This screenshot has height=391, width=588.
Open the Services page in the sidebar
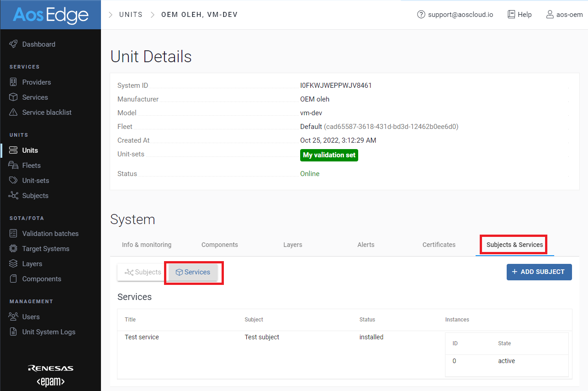click(x=36, y=97)
